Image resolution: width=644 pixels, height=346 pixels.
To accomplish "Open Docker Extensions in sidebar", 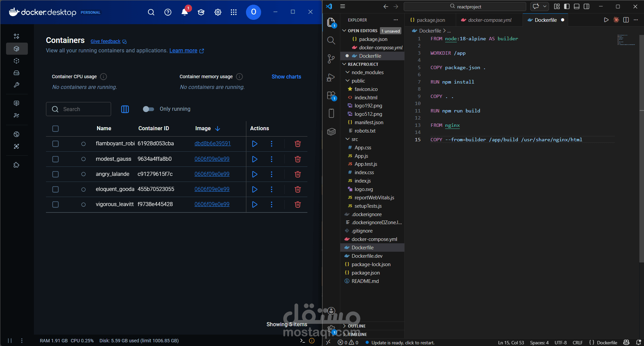I will [x=16, y=165].
